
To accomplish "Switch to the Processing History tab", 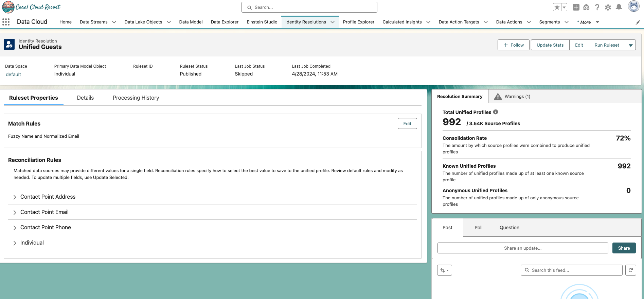I will pos(136,98).
